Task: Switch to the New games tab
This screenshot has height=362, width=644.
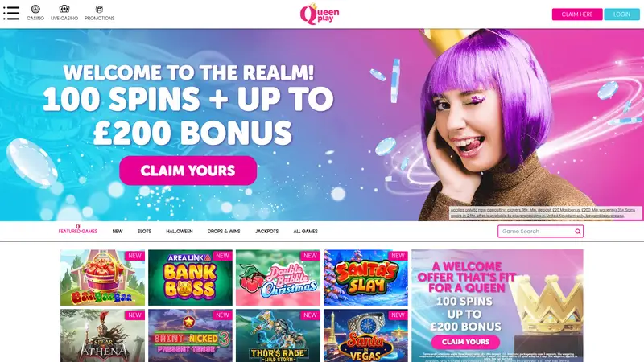Action: click(x=118, y=232)
